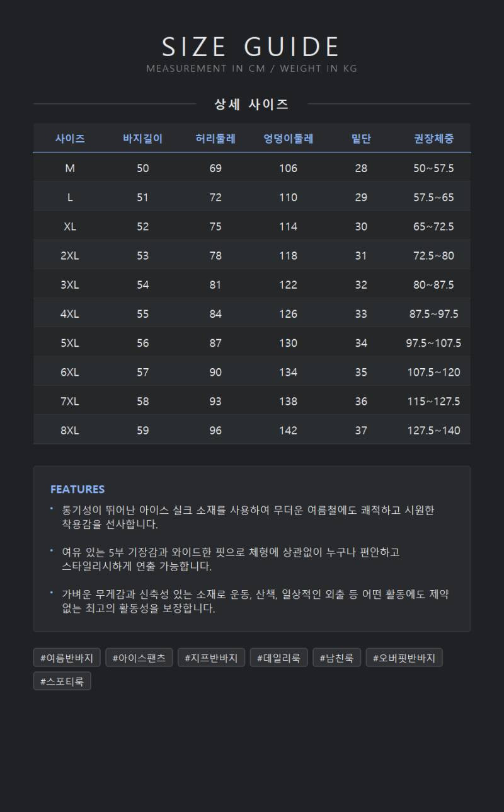Select the 상세 사이즈 section heading
504x812 pixels.
(x=251, y=104)
